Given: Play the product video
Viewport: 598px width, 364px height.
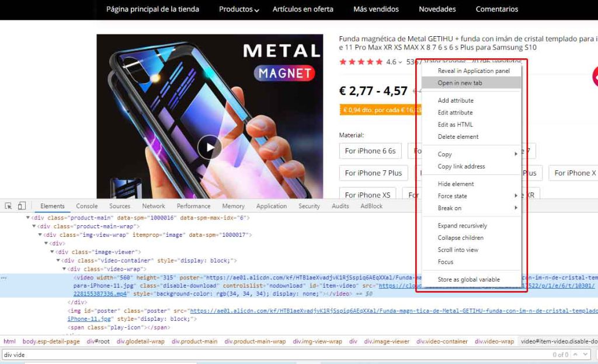Looking at the screenshot, I should pyautogui.click(x=210, y=148).
